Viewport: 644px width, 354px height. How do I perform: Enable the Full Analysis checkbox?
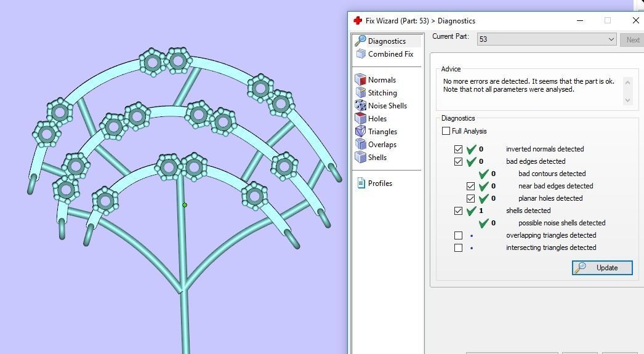pos(446,131)
